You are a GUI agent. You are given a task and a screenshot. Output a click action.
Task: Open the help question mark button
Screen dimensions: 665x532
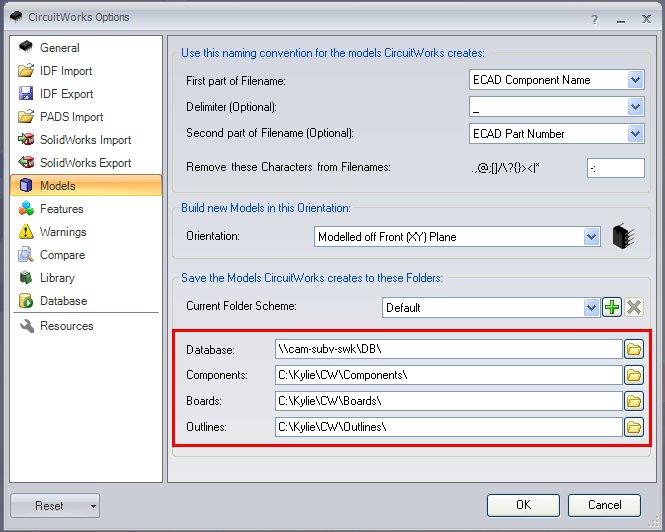tap(595, 19)
